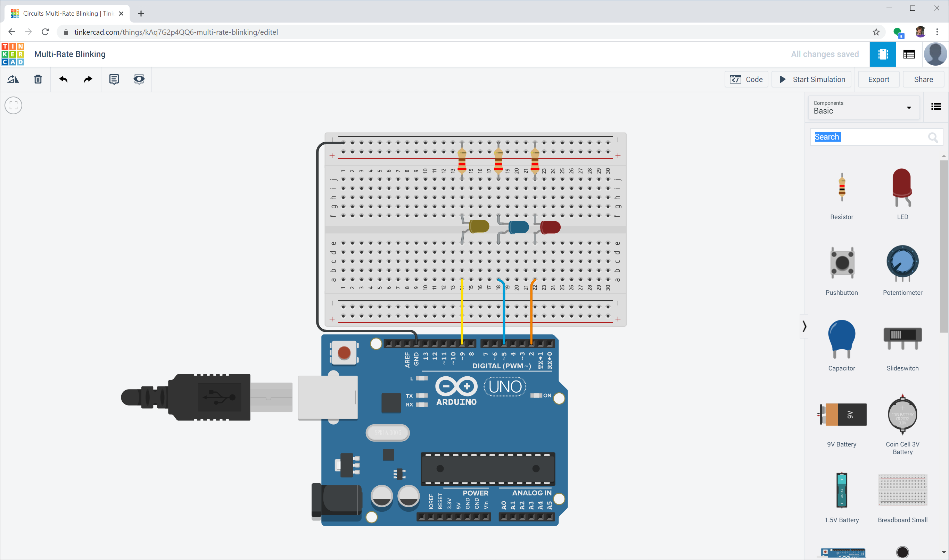The height and width of the screenshot is (560, 949).
Task: Click the redo arrow icon
Action: pos(88,80)
